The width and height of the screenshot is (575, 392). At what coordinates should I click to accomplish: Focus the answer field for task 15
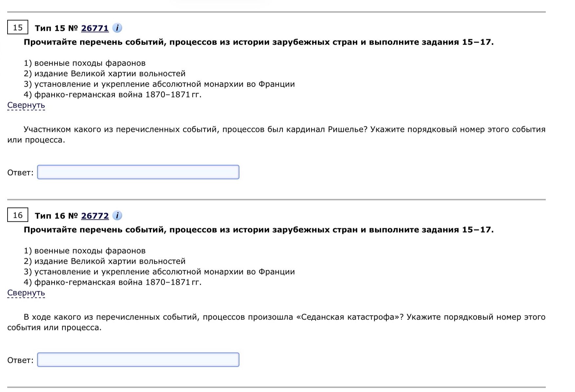point(138,172)
